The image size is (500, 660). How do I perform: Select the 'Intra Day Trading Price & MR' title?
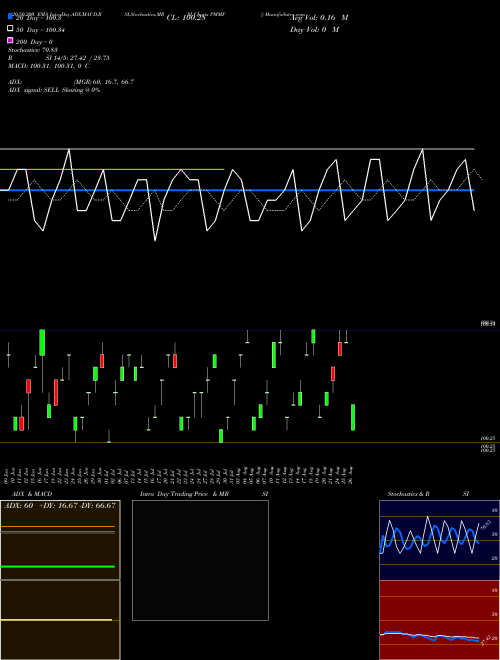(184, 494)
